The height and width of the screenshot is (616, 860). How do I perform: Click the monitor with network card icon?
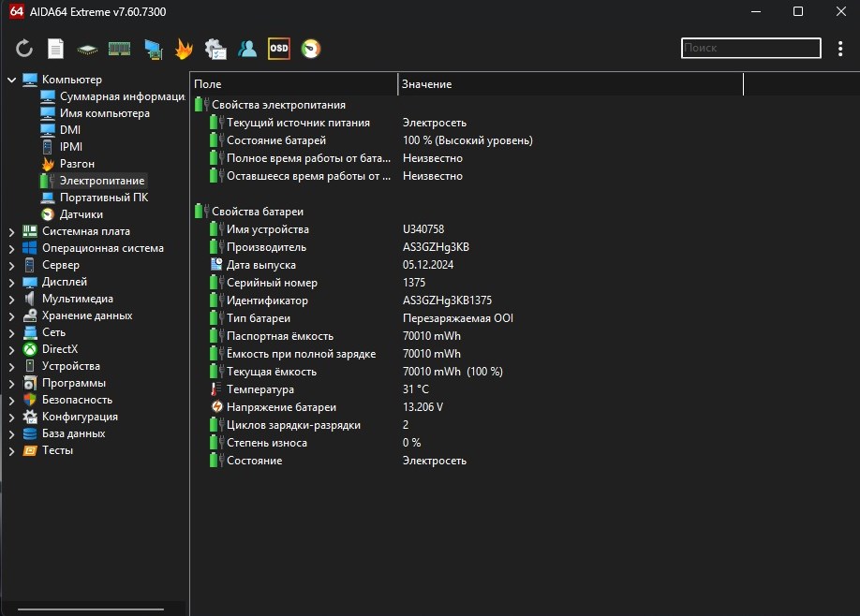pos(152,49)
